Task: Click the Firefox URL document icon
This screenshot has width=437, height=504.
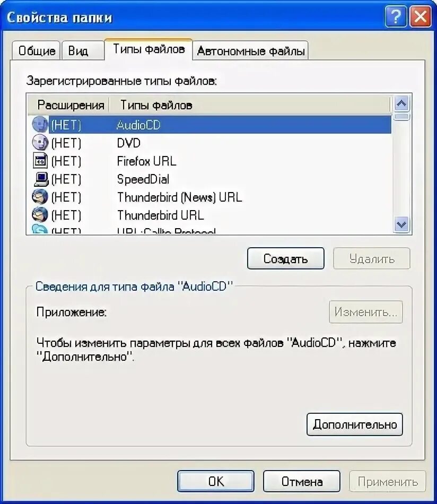Action: (40, 160)
